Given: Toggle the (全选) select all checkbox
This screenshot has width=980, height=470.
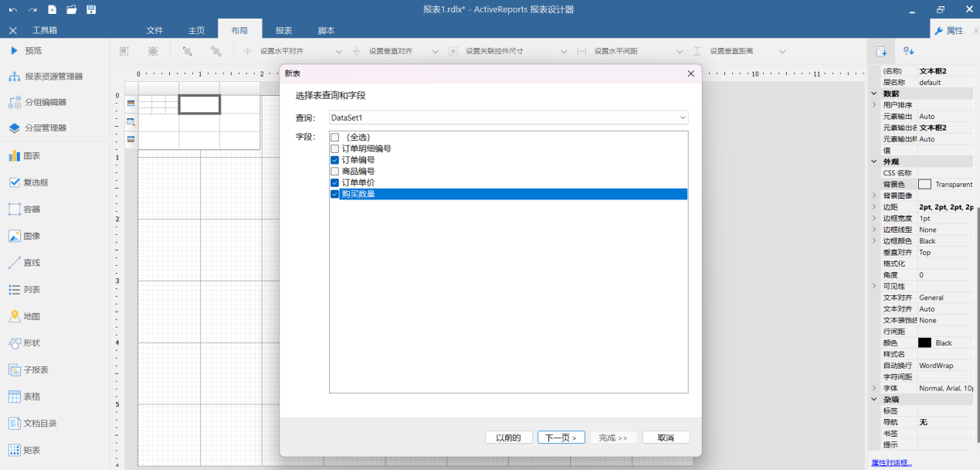Looking at the screenshot, I should 335,137.
